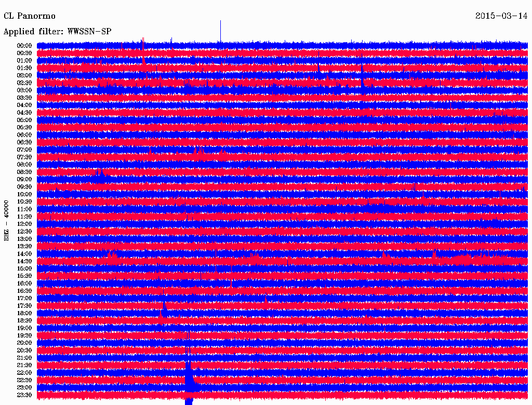Select the 05:30 time label

pyautogui.click(x=24, y=127)
